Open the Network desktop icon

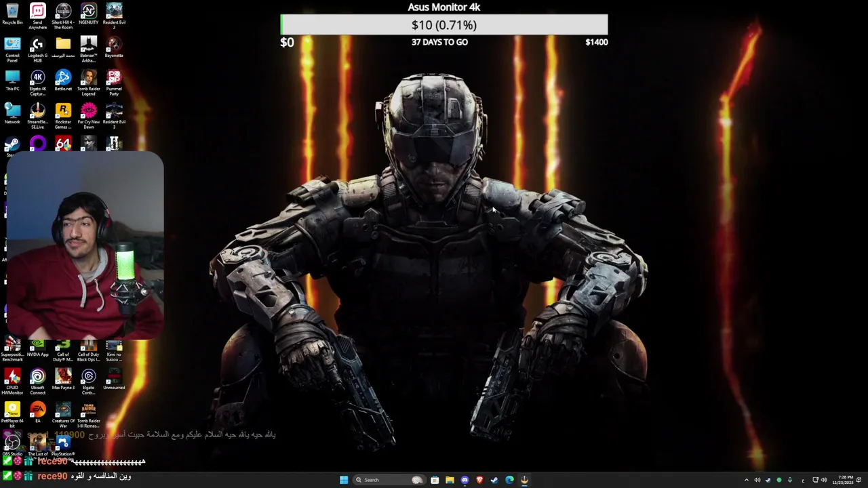click(12, 114)
